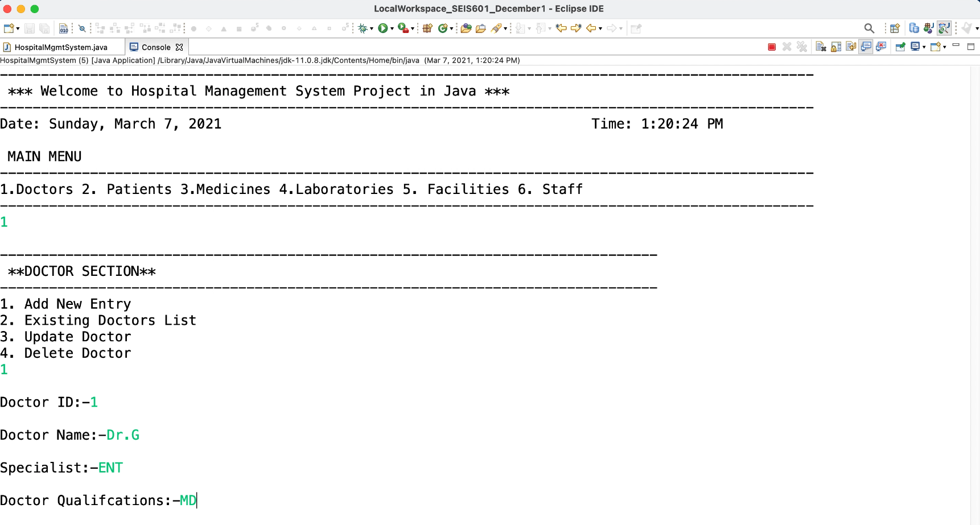Toggle Scroll Lock in the console toolbar
The image size is (980, 525).
[x=836, y=47]
